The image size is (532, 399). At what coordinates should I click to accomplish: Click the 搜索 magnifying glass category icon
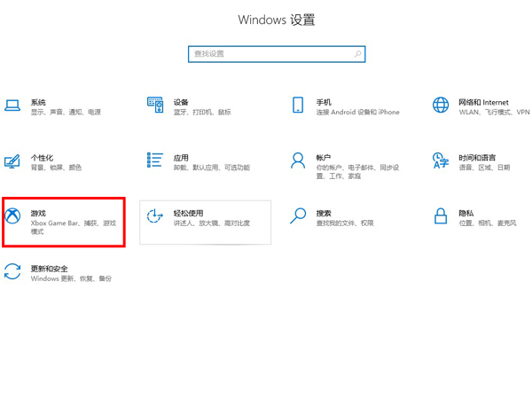298,215
